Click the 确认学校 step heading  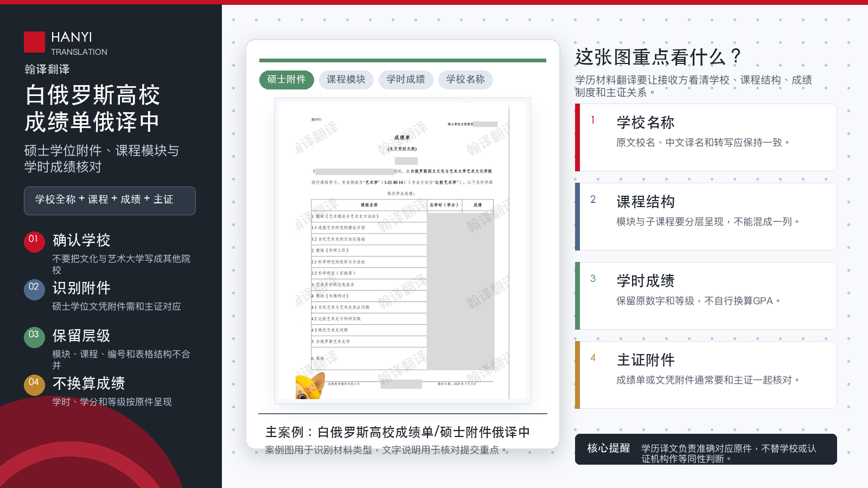[81, 240]
